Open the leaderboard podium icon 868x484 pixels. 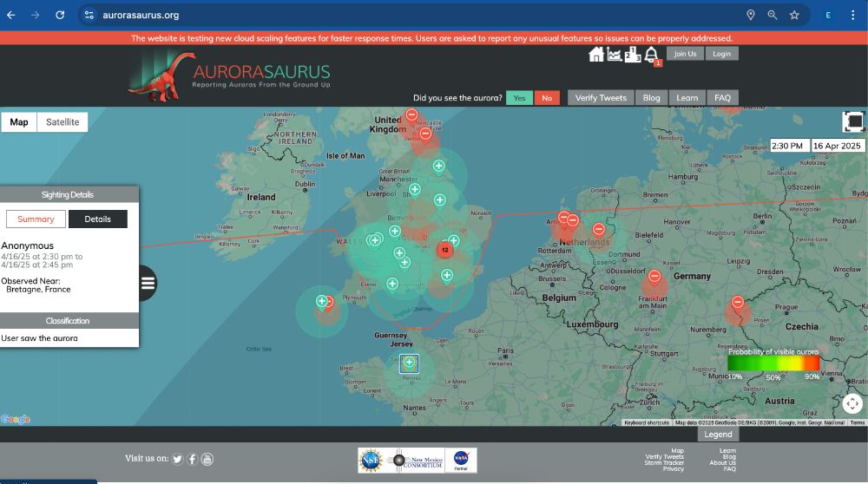633,56
